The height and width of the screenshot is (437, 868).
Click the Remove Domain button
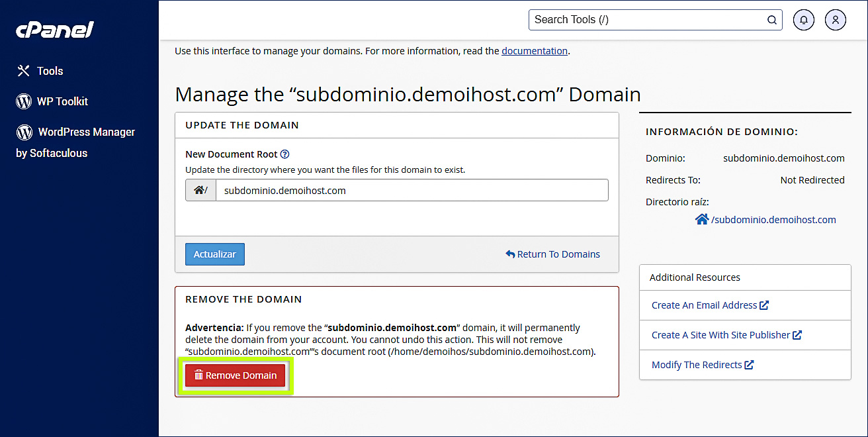pos(236,375)
